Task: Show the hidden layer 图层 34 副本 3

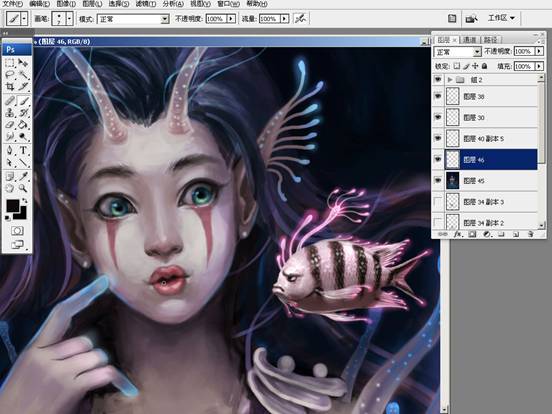Action: pyautogui.click(x=438, y=202)
